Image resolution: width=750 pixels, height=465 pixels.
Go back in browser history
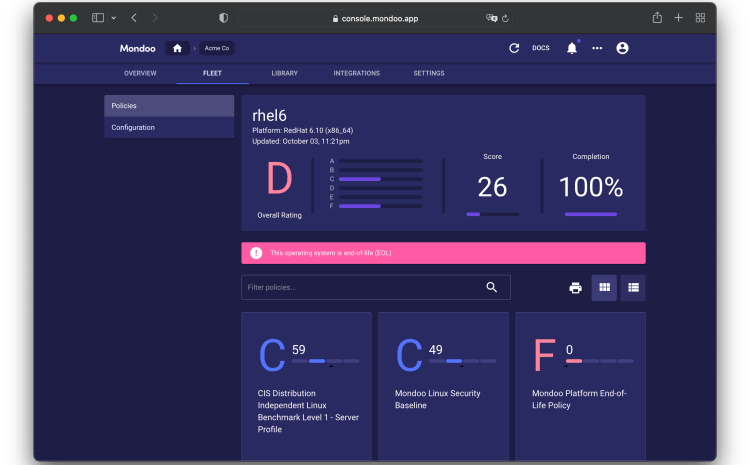(x=134, y=18)
